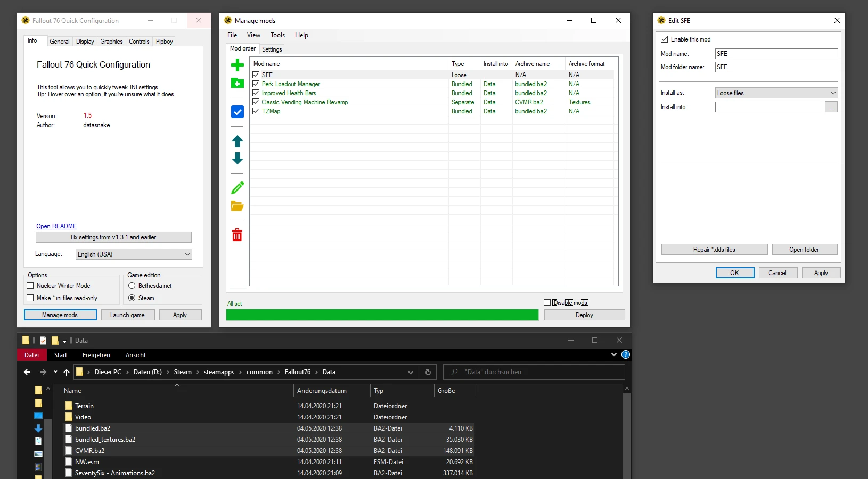The image size is (868, 479).
Task: Click the bundled.ba2 file icon
Action: [69, 428]
